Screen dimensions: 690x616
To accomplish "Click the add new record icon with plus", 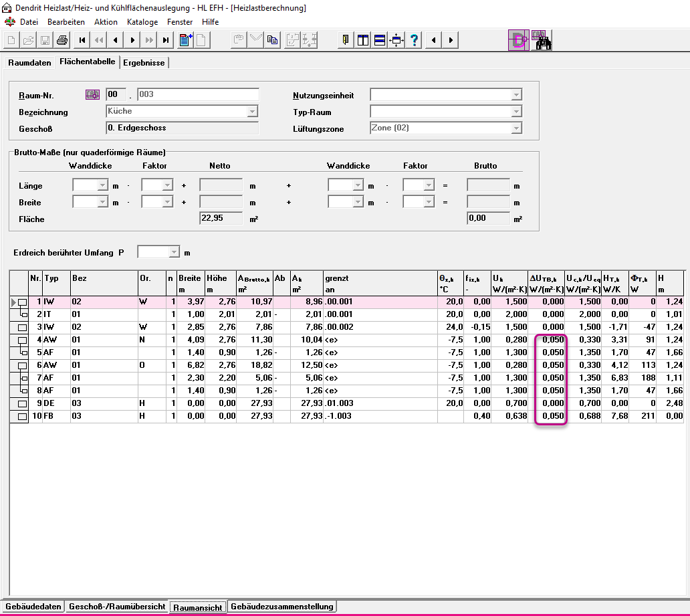I will click(185, 41).
